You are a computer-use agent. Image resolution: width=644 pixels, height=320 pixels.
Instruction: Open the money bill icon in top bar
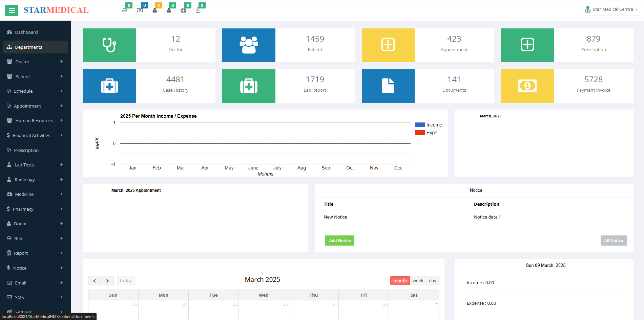click(x=140, y=10)
